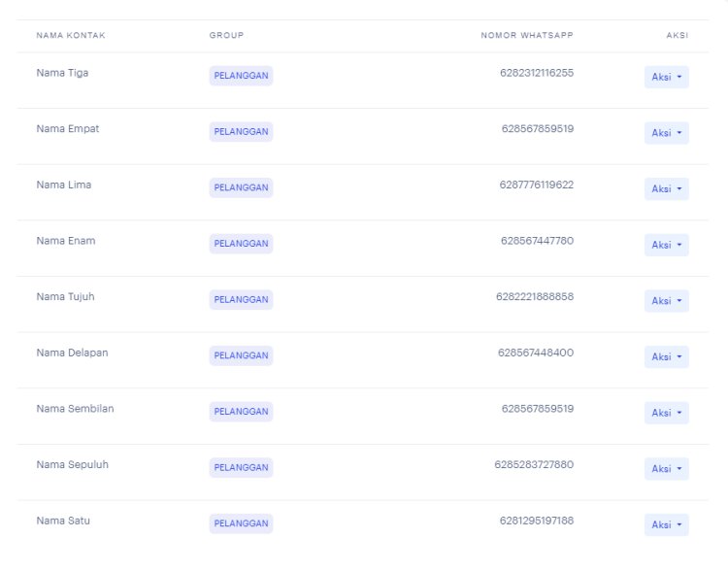Click the Aksi button in Nama Enam row
The width and height of the screenshot is (728, 572).
(666, 245)
